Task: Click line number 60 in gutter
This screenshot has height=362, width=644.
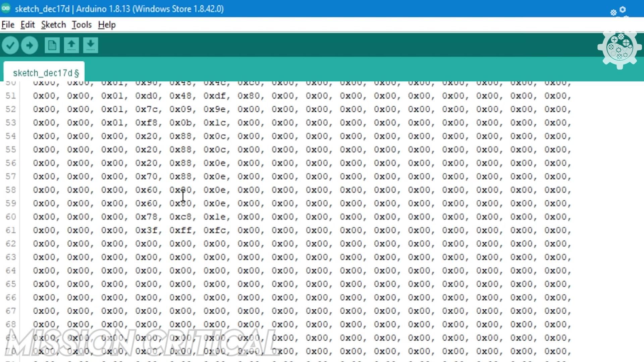Action: (11, 217)
